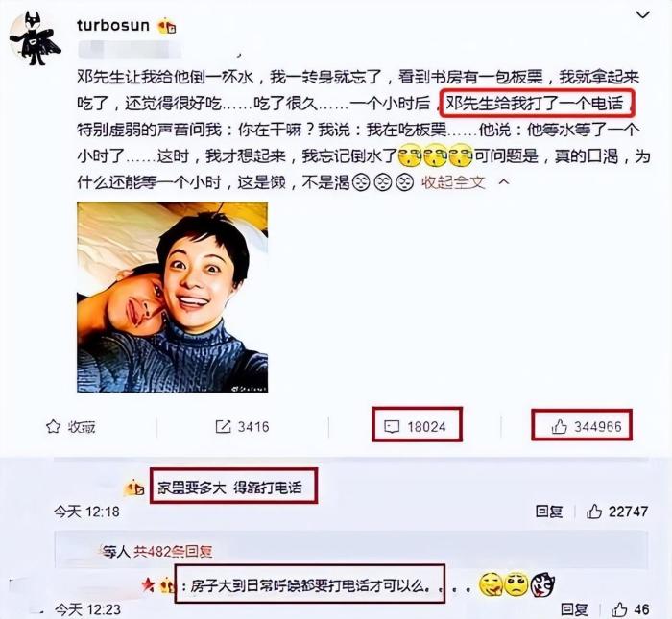Viewport: 672px width, 619px height.
Task: Click the first commenter's VIP badge icon
Action: pyautogui.click(x=134, y=488)
